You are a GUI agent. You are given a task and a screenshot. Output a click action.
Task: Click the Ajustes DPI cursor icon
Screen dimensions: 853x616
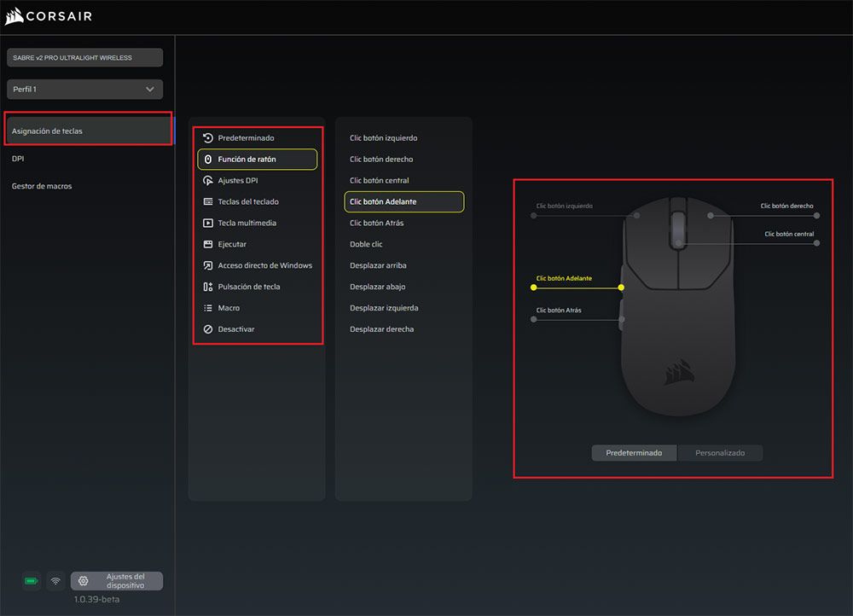tap(208, 181)
